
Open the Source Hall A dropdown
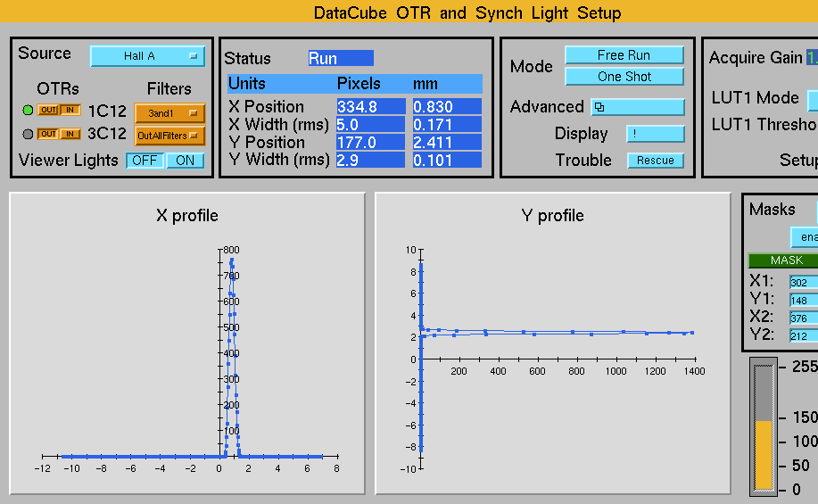click(147, 56)
